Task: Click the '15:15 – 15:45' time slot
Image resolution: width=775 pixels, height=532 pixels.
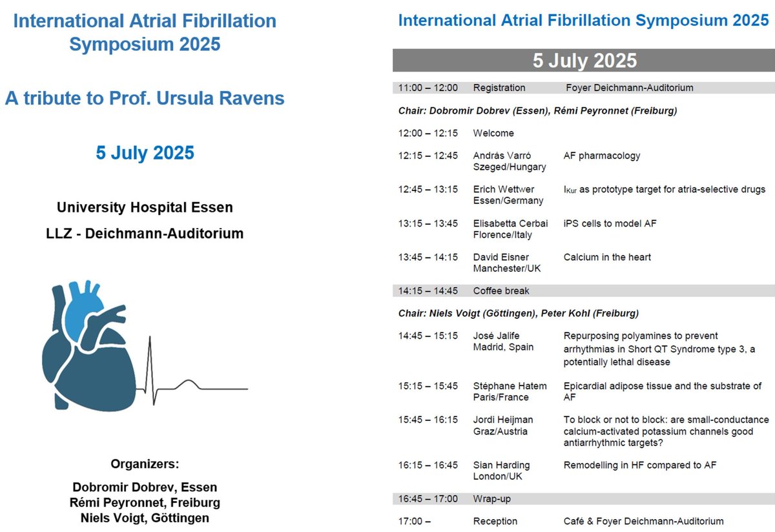Action: (428, 386)
